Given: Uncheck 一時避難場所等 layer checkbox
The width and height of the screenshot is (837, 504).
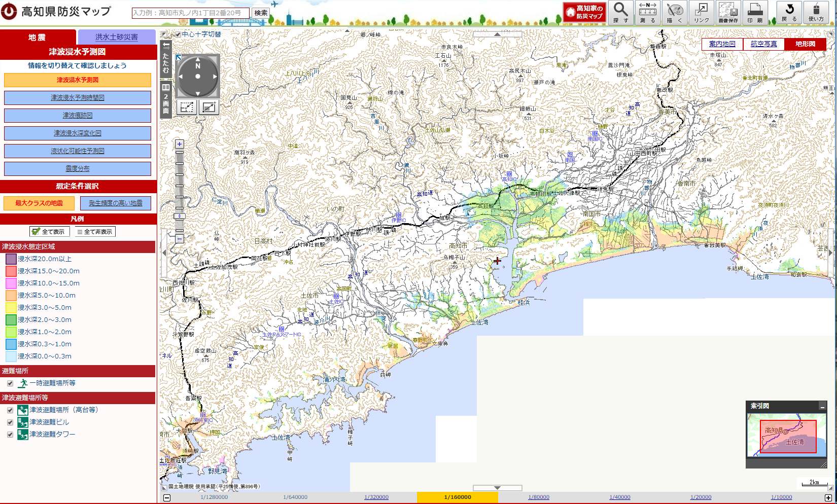Looking at the screenshot, I should click(10, 383).
